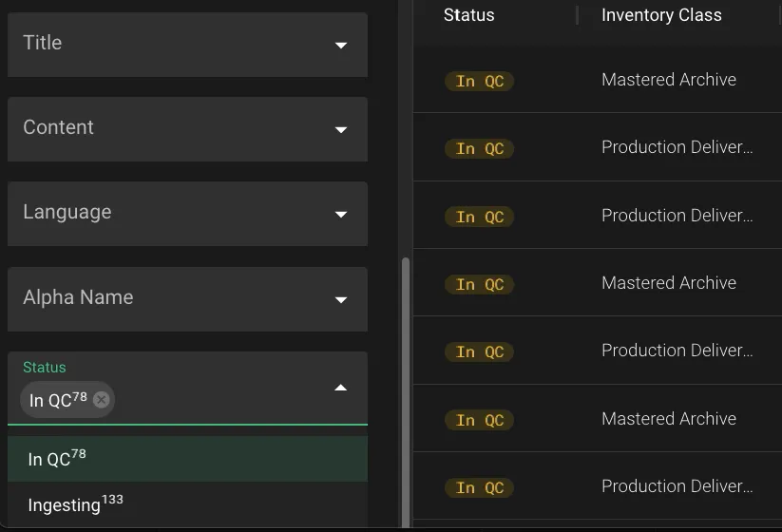Image resolution: width=782 pixels, height=532 pixels.
Task: Sort by Inventory Class column header
Action: 661,15
